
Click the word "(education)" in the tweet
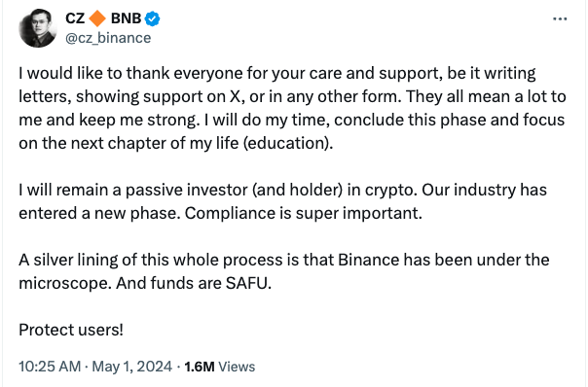pyautogui.click(x=288, y=144)
